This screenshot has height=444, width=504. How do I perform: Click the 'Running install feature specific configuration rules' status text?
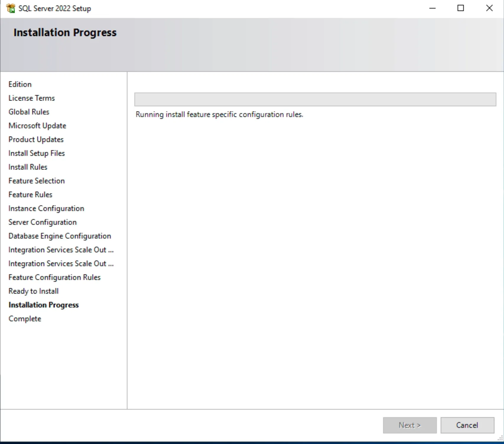point(220,114)
